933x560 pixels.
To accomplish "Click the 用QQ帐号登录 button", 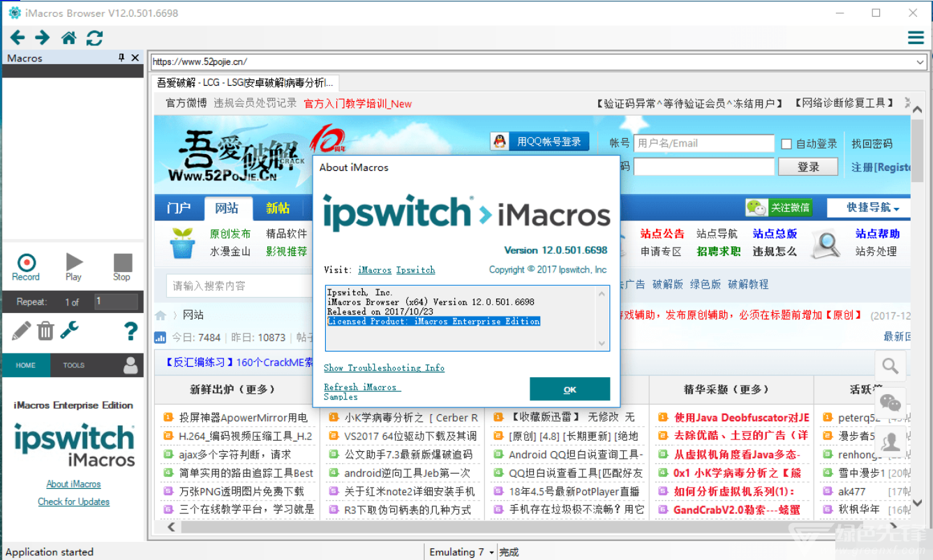I will coord(539,142).
